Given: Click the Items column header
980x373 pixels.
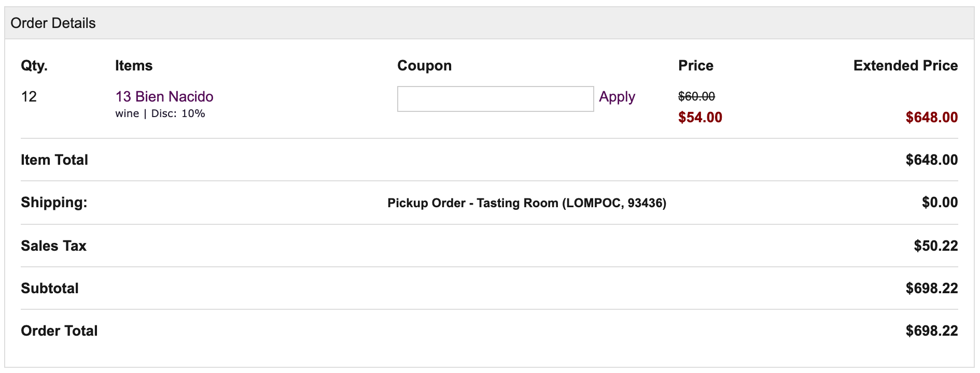Looking at the screenshot, I should [x=134, y=66].
